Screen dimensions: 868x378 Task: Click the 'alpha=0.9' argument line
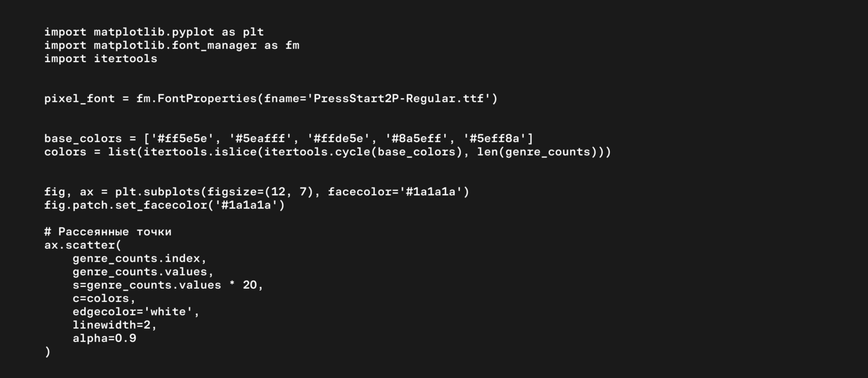(104, 338)
